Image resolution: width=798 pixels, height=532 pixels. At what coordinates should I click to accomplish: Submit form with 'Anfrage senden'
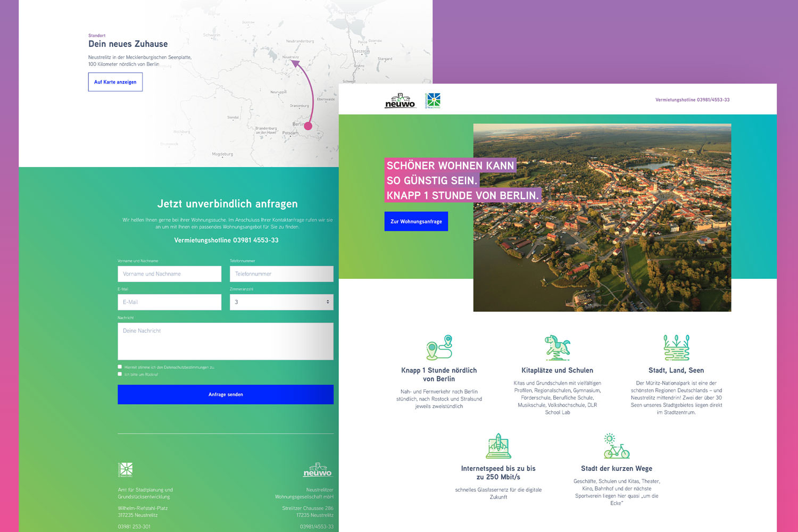tap(226, 394)
